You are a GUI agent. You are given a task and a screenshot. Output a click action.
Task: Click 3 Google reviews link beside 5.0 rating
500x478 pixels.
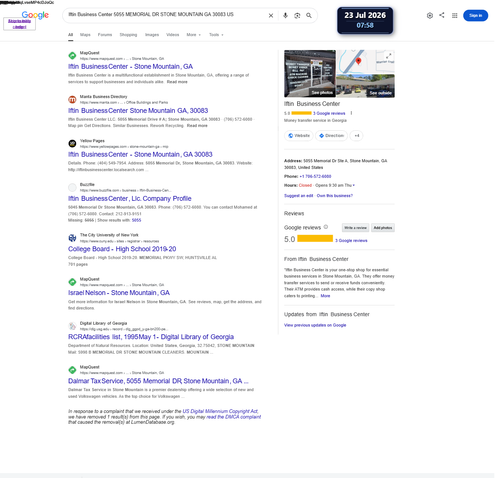click(x=351, y=240)
